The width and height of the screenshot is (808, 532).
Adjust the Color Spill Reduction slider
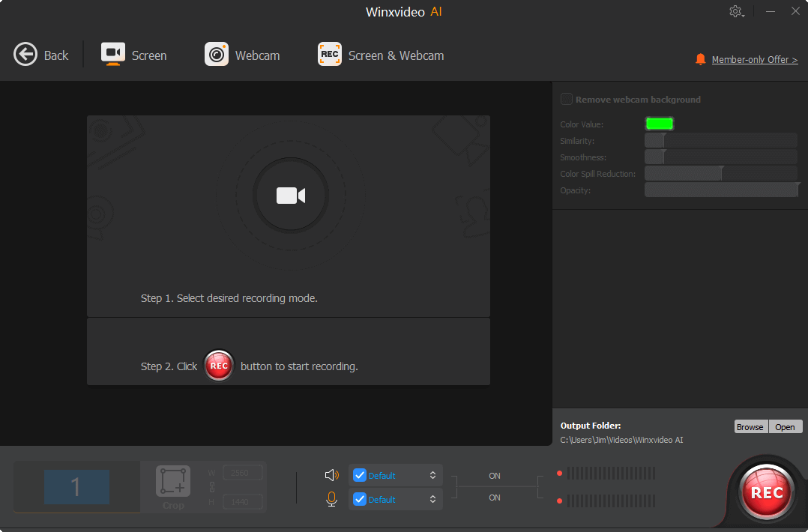click(x=721, y=174)
